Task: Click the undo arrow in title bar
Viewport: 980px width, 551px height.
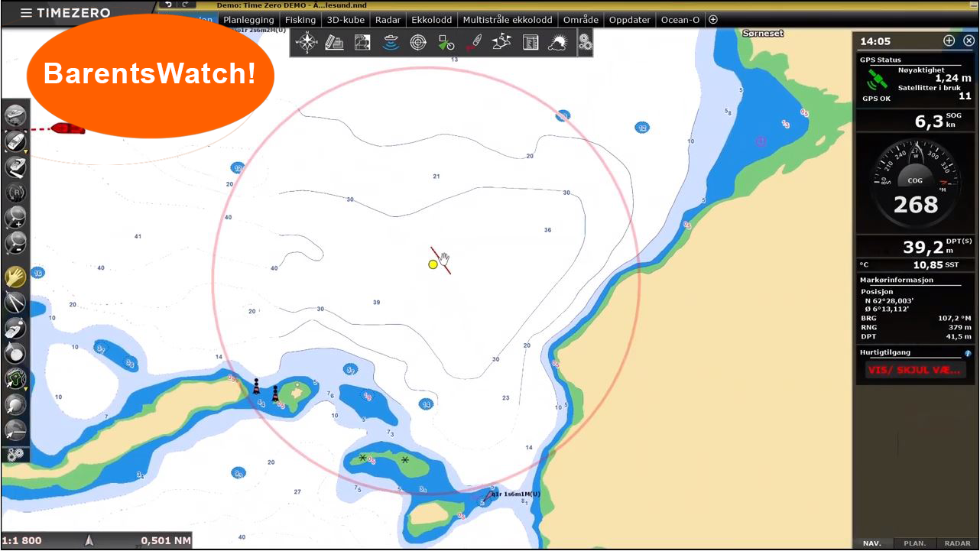Action: click(x=169, y=5)
